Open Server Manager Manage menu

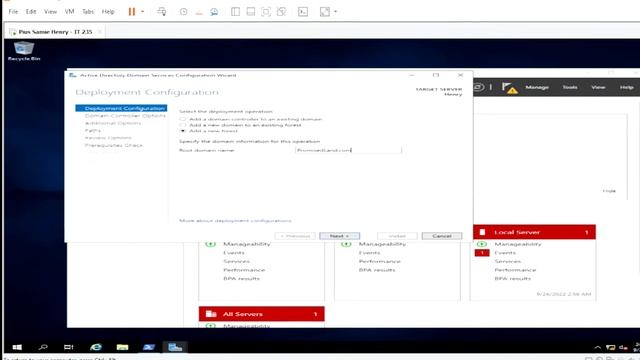click(537, 87)
